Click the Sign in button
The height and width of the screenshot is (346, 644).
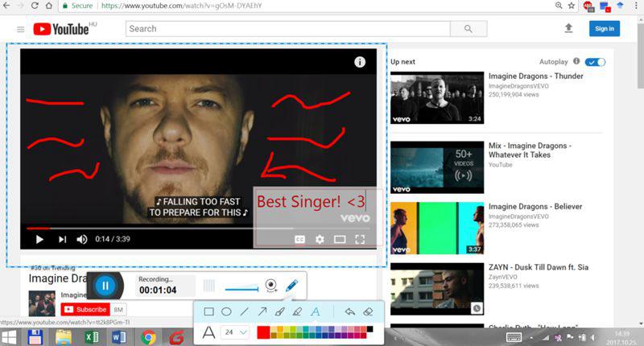pos(604,29)
